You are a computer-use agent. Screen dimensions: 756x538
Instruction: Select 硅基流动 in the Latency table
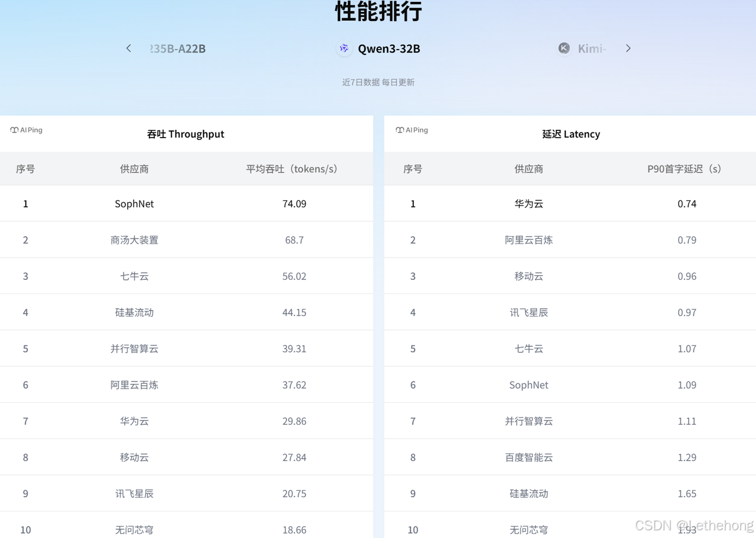[529, 494]
